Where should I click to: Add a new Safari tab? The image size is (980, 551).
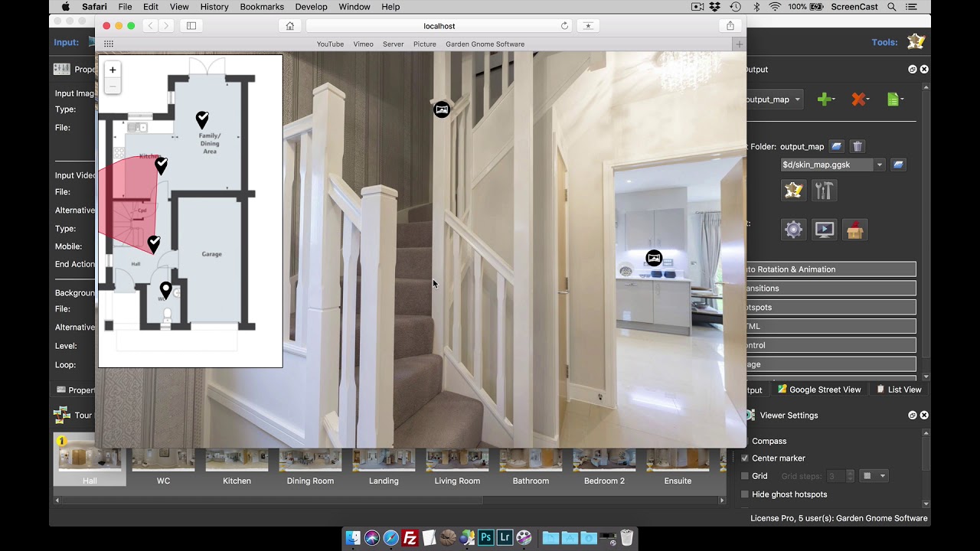pos(740,44)
